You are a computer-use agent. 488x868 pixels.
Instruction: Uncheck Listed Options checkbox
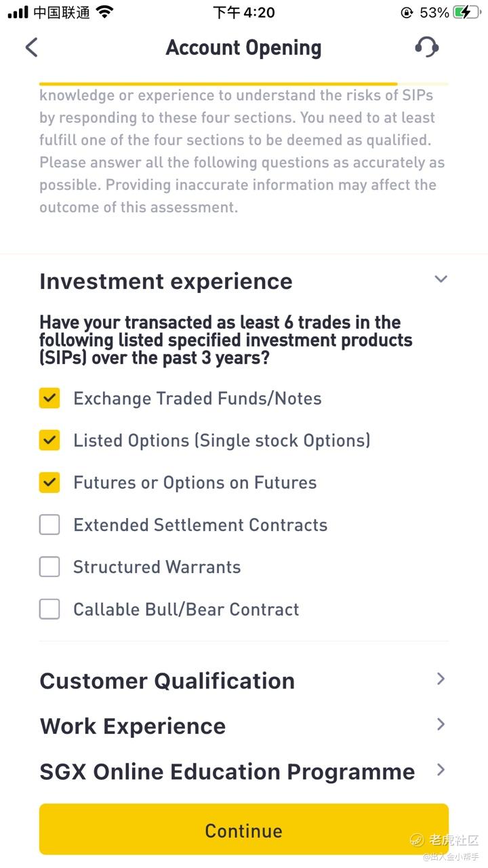[49, 440]
